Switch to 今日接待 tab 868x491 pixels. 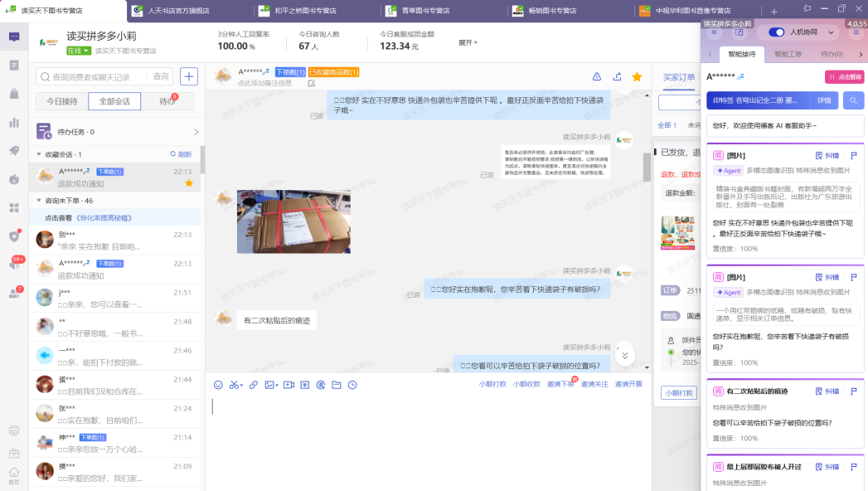(x=62, y=101)
